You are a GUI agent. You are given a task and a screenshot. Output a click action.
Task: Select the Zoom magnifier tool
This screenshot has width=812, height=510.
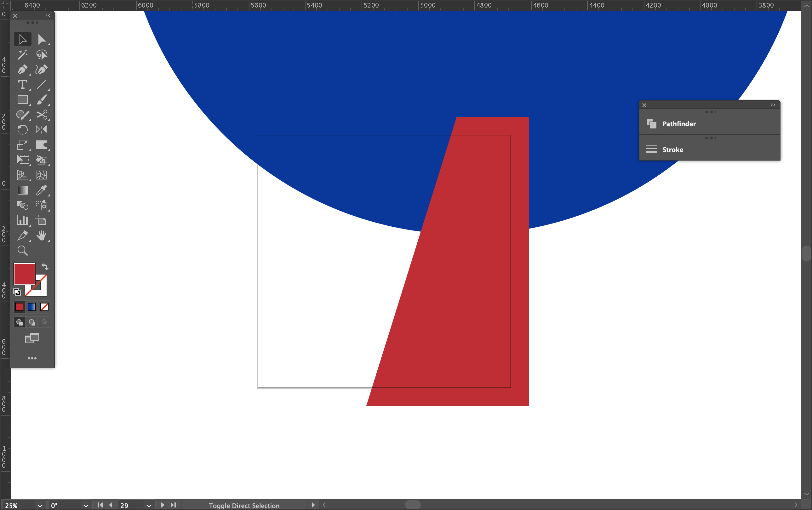[23, 251]
